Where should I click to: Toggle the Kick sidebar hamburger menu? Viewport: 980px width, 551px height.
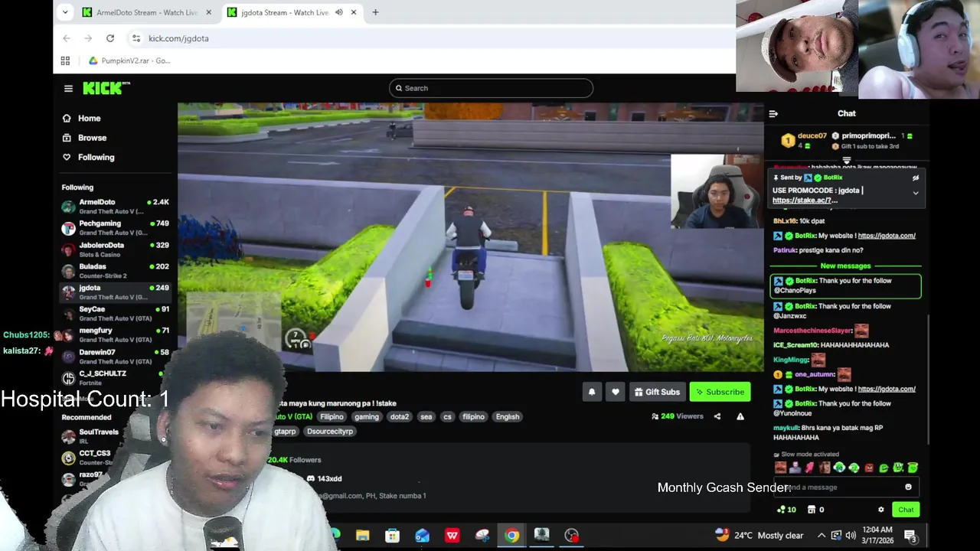pyautogui.click(x=68, y=89)
